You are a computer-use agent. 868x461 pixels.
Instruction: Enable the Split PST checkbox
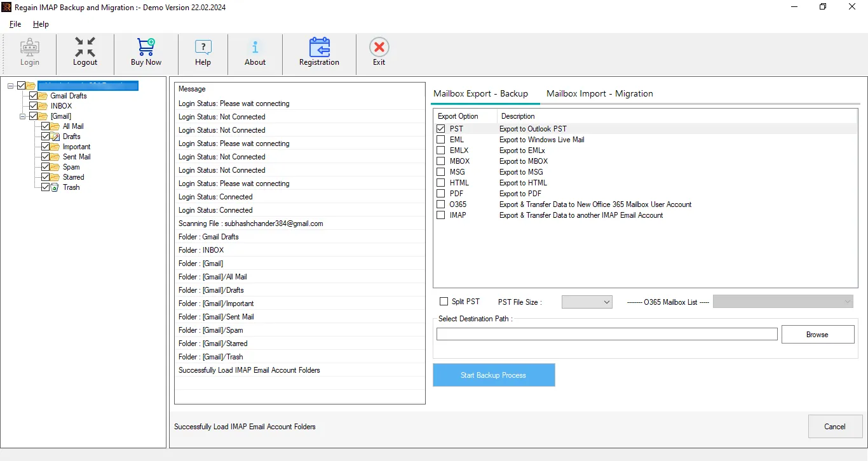click(x=444, y=302)
